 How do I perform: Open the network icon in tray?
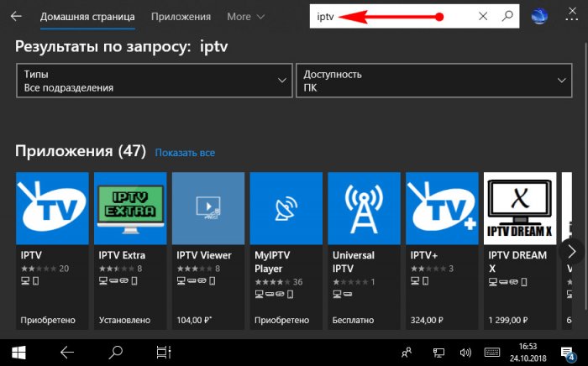click(x=438, y=353)
